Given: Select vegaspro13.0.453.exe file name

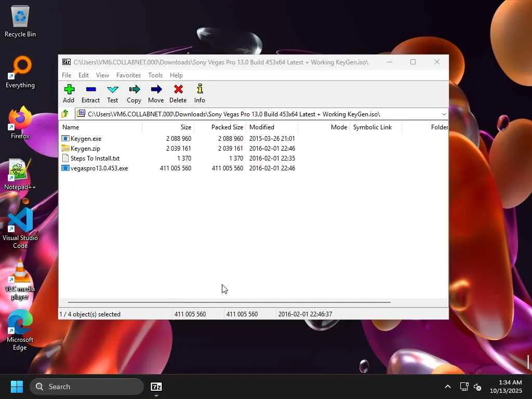Looking at the screenshot, I should 99,168.
